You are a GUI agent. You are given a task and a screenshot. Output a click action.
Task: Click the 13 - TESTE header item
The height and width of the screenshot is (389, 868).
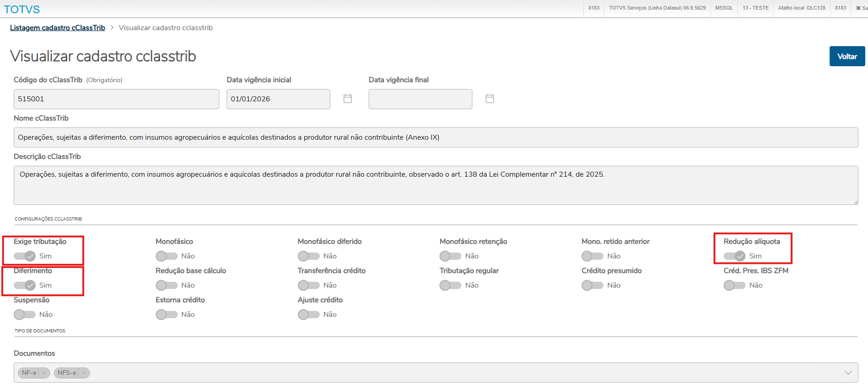click(756, 8)
